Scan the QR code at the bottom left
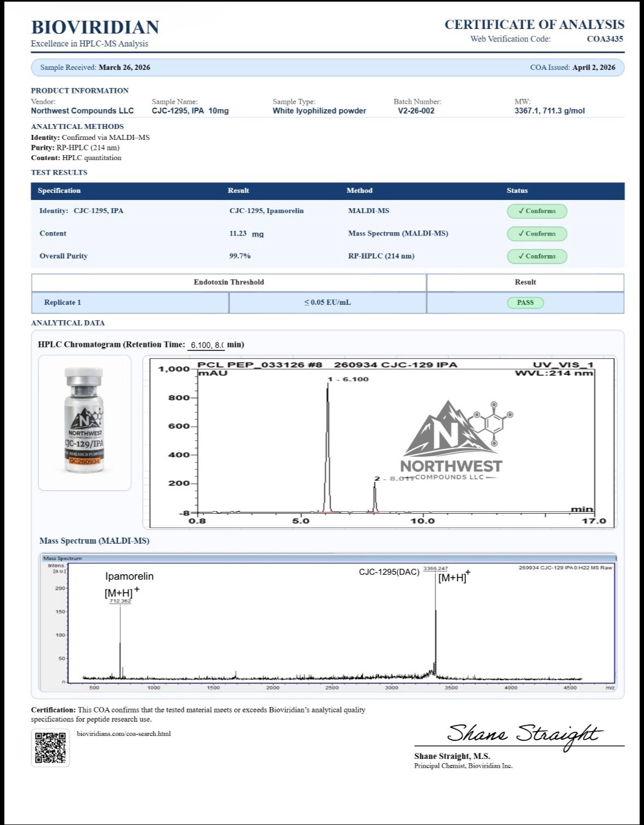Screen dimensions: 644x825 [x=50, y=749]
